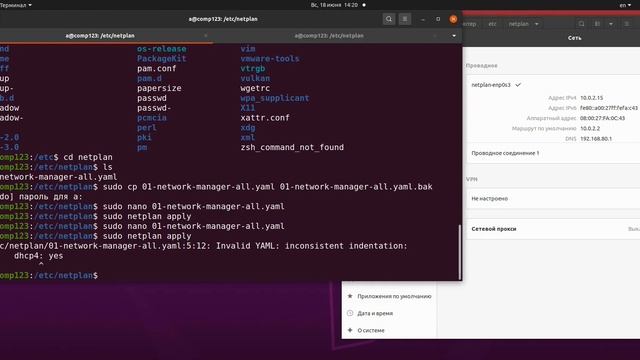Click wpa_supplicant in the terminal directory listing

tap(275, 98)
